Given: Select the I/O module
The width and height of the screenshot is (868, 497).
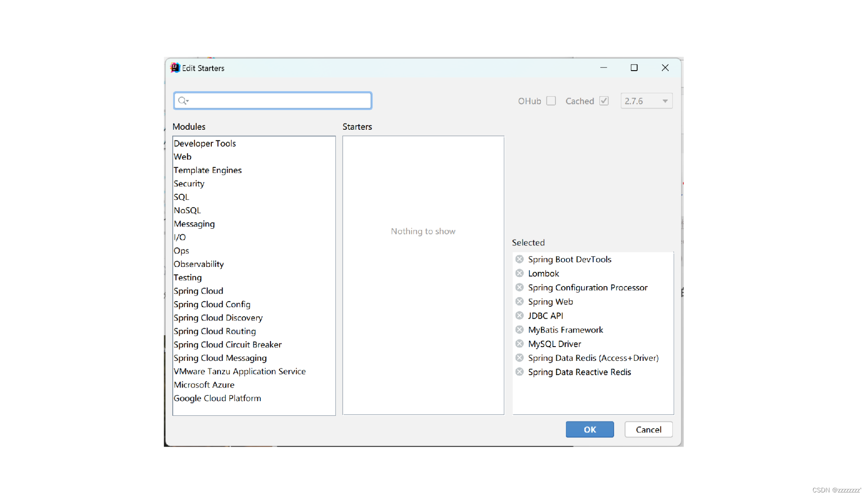Looking at the screenshot, I should point(254,237).
